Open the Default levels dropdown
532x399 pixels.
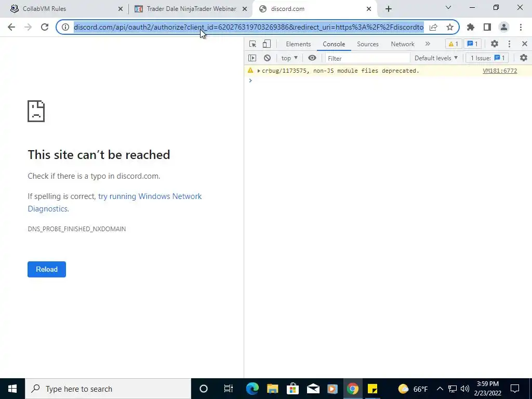pyautogui.click(x=436, y=58)
